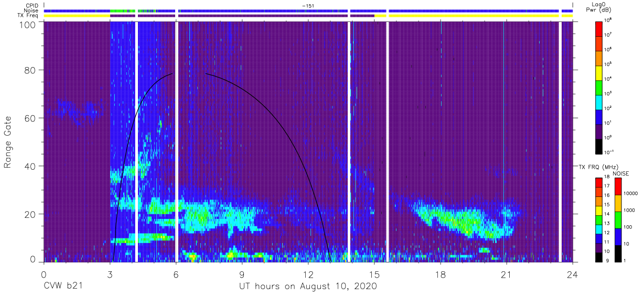Click the 'CVW b21' label

coord(63,287)
